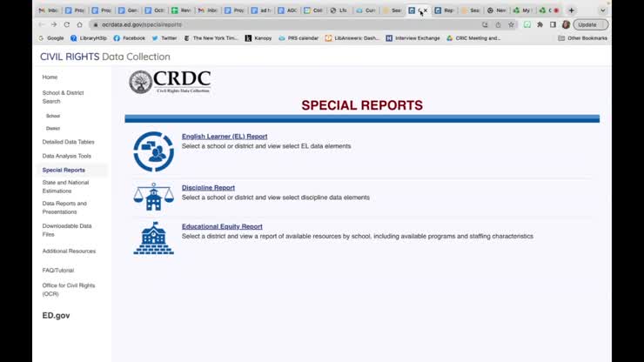644x362 pixels.
Task: Open the Twitter bookmark
Action: click(164, 38)
